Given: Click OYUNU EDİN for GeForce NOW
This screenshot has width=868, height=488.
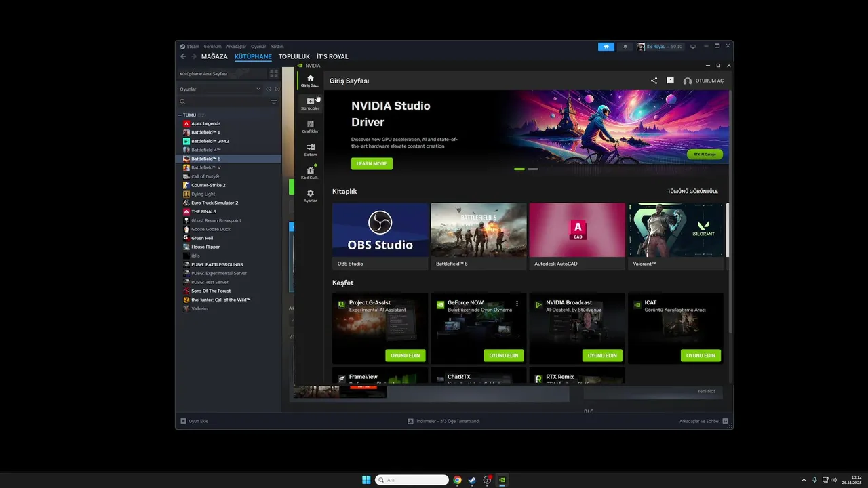Looking at the screenshot, I should pos(504,355).
